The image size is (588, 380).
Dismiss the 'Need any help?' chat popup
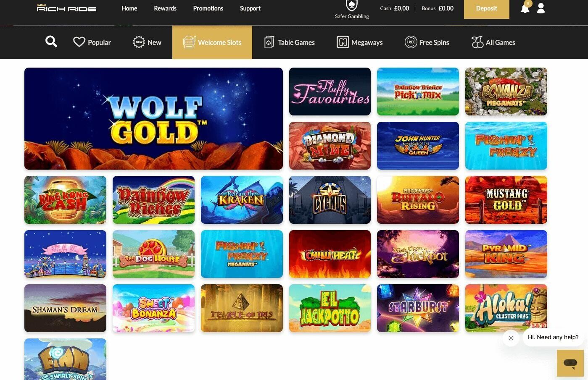pos(511,338)
